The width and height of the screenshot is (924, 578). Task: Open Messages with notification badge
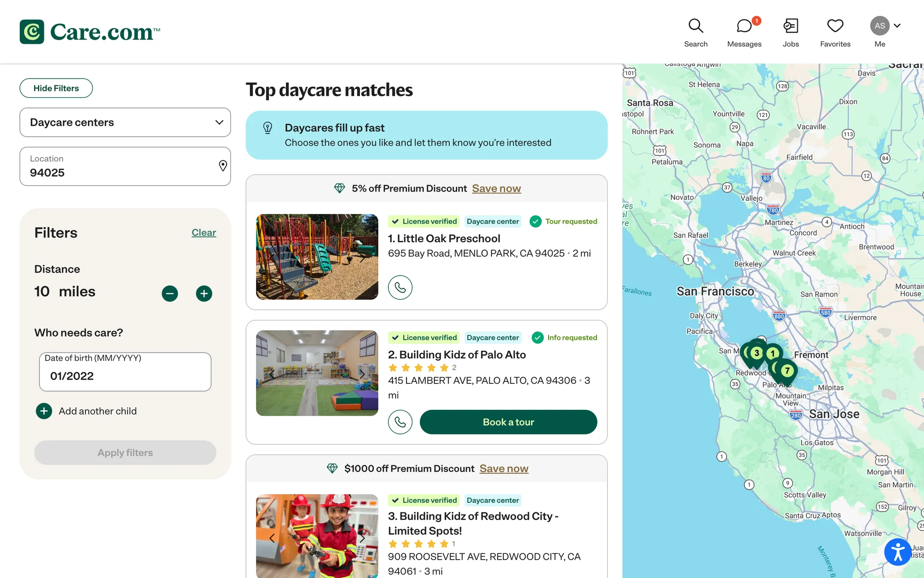pos(744,26)
